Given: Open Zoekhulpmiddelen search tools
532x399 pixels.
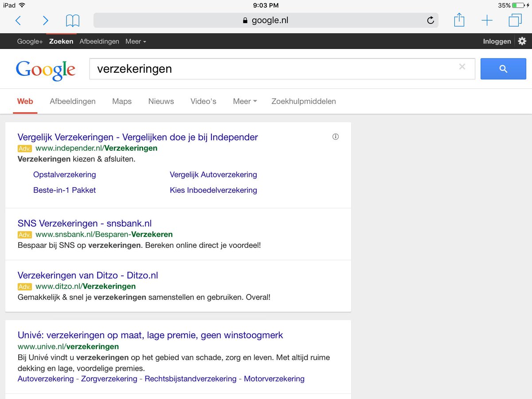Looking at the screenshot, I should (x=304, y=101).
